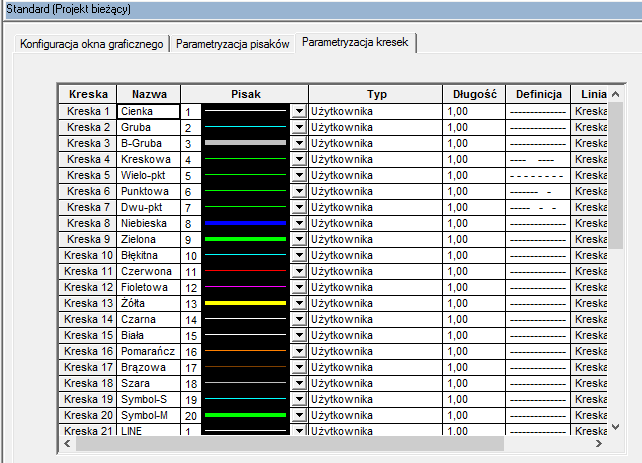Select the Kreska 19 row header
The width and height of the screenshot is (642, 463).
[88, 399]
